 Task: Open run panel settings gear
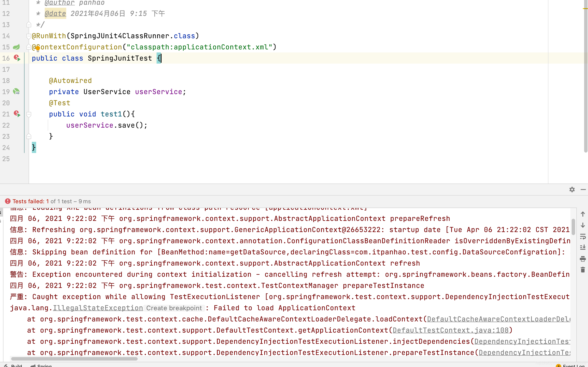pos(572,190)
